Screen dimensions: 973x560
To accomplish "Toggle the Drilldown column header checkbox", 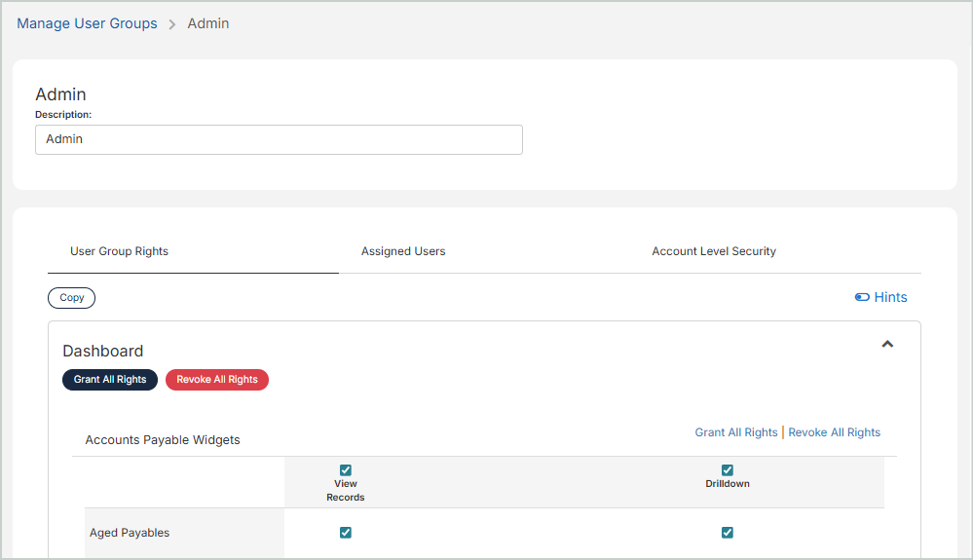I will (728, 470).
